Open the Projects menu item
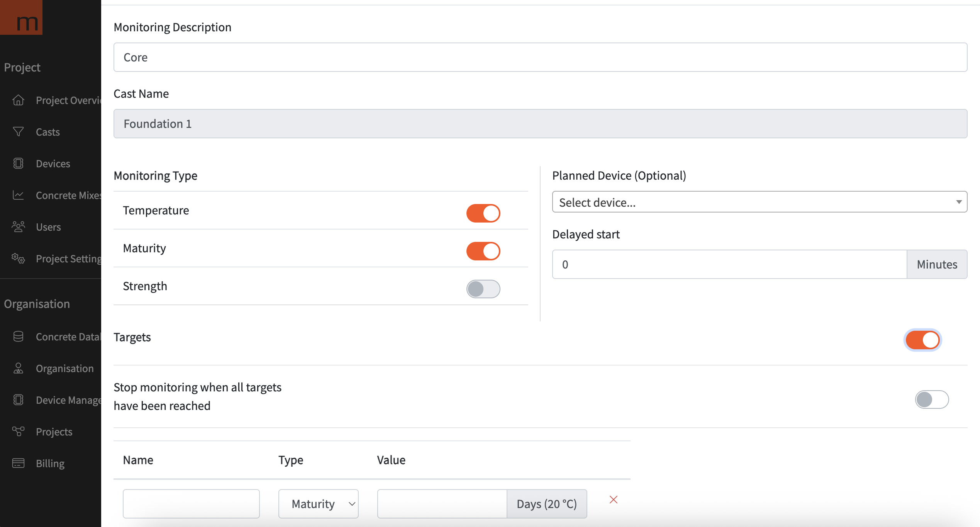Image resolution: width=980 pixels, height=527 pixels. coord(54,432)
